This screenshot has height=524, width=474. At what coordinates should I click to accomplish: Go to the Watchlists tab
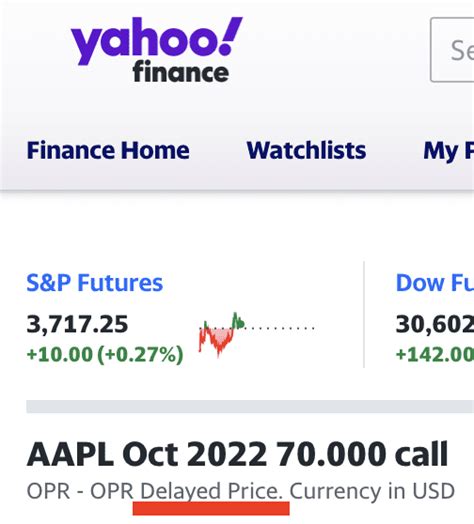coord(306,151)
